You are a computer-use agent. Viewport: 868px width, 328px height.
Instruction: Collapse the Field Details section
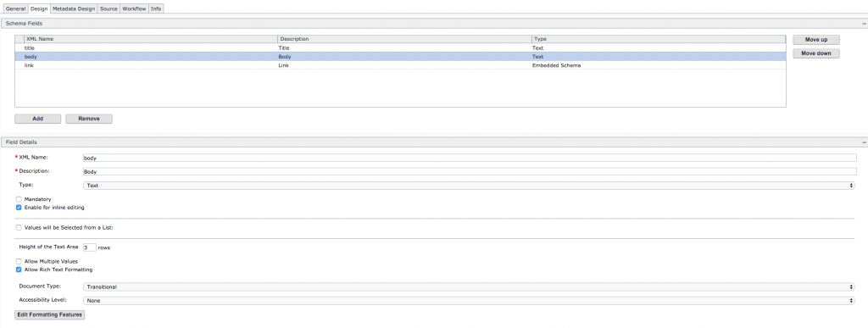point(864,142)
